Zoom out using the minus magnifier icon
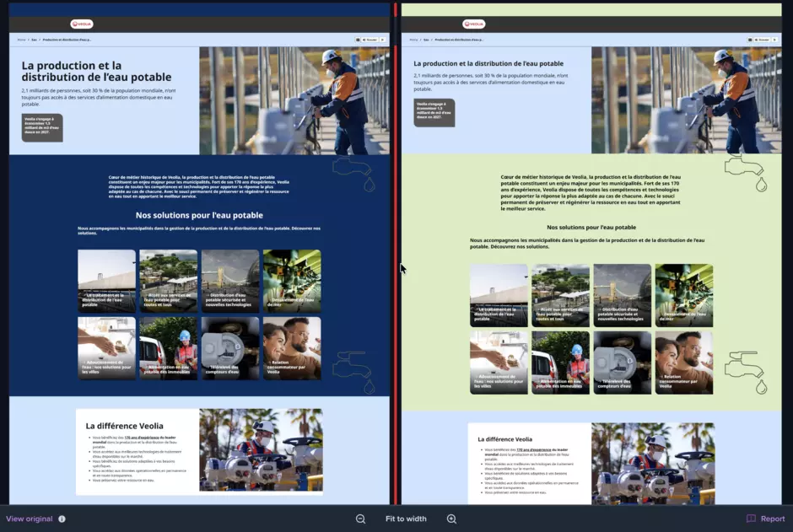 tap(360, 519)
